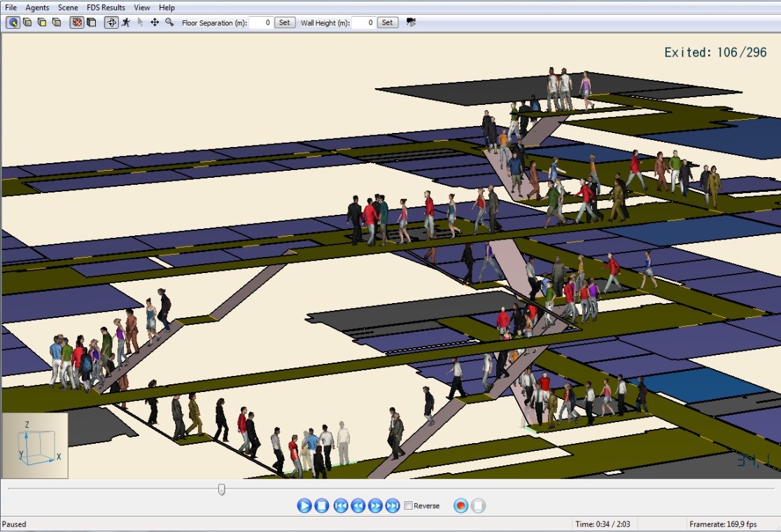Open the File menu
Image resolution: width=781 pixels, height=532 pixels.
pos(10,8)
